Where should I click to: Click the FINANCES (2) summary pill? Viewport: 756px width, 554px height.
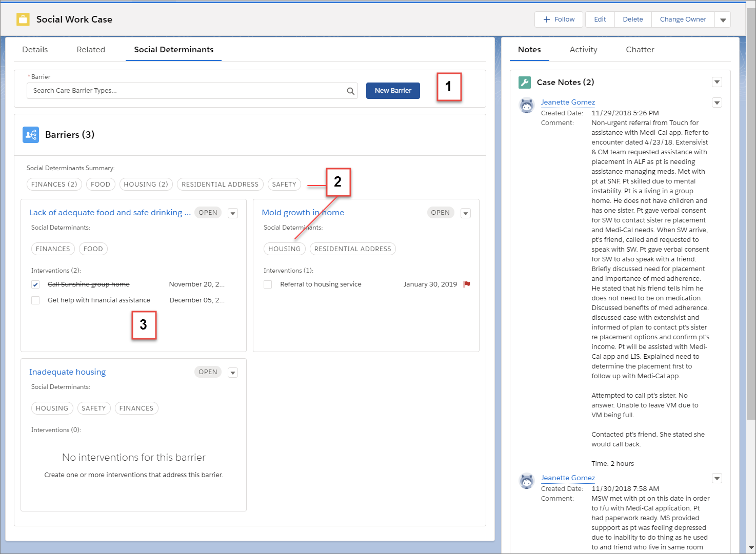point(54,184)
